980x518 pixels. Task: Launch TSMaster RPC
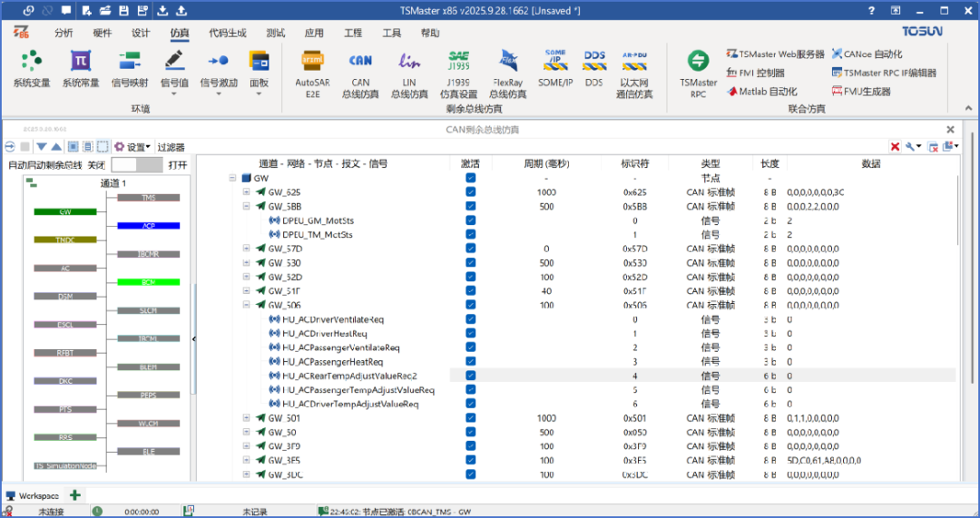[x=698, y=75]
